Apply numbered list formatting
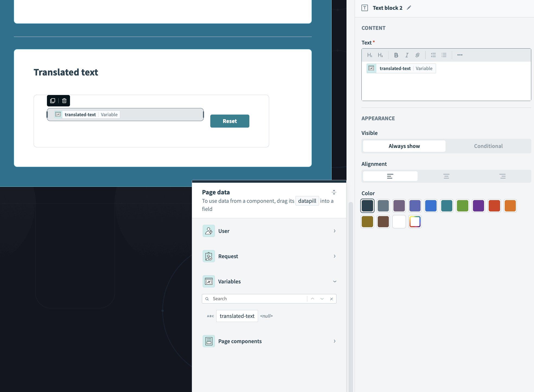This screenshot has height=392, width=534. (433, 55)
